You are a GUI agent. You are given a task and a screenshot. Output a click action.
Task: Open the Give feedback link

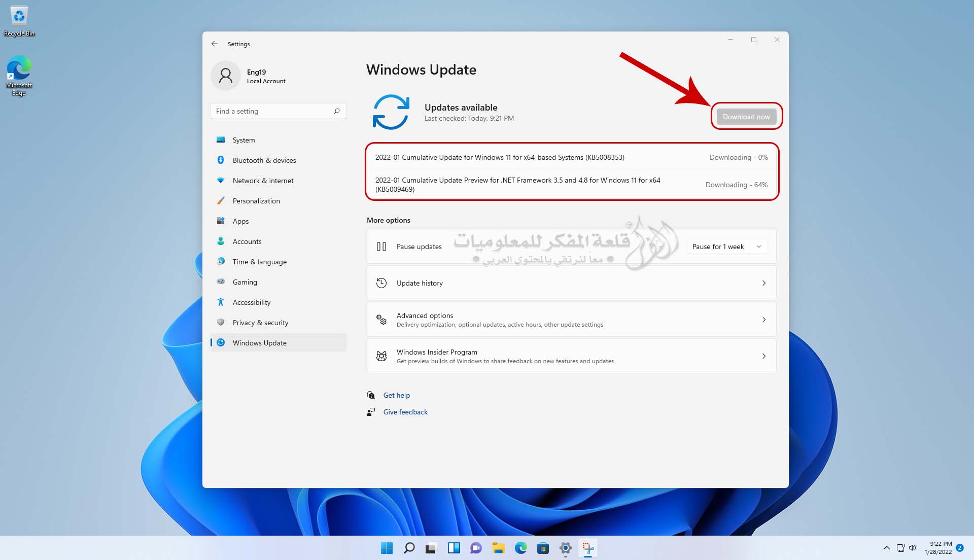[x=405, y=412]
